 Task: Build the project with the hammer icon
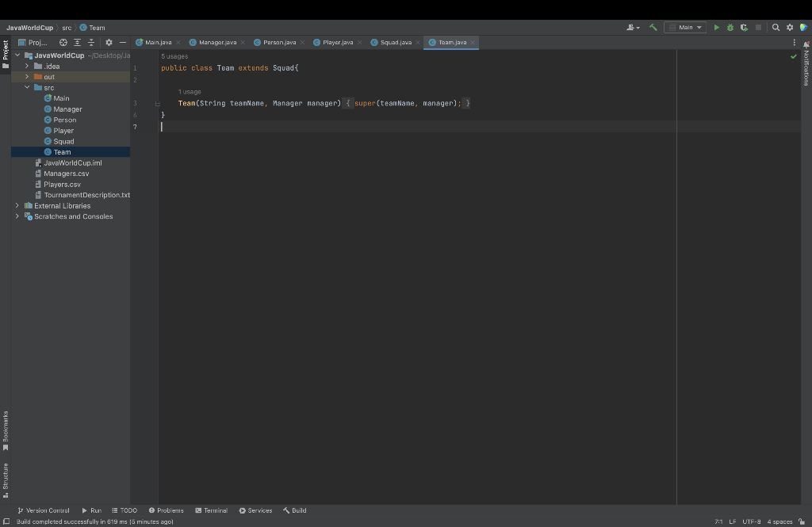[653, 26]
